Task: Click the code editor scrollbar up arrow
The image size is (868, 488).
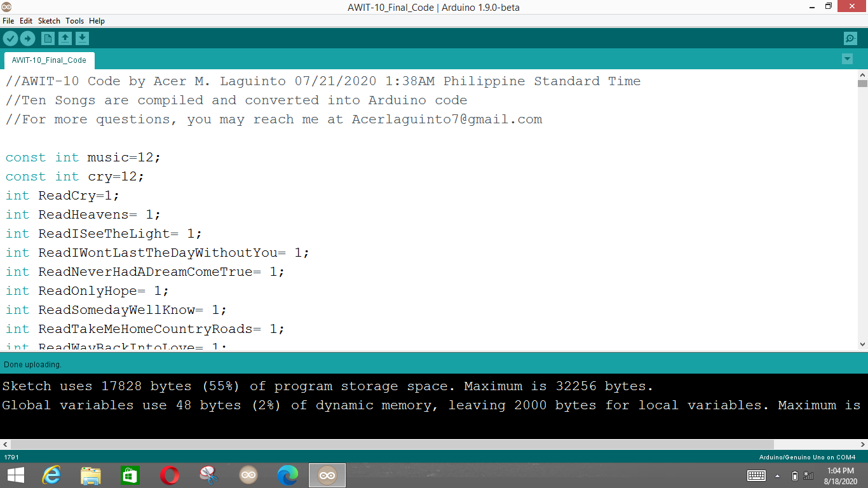Action: [x=862, y=74]
